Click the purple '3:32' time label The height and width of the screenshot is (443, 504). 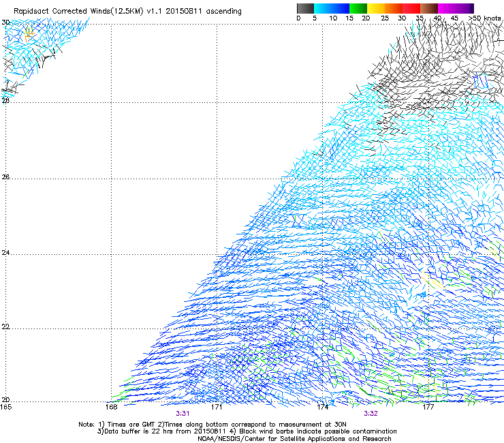pos(371,414)
